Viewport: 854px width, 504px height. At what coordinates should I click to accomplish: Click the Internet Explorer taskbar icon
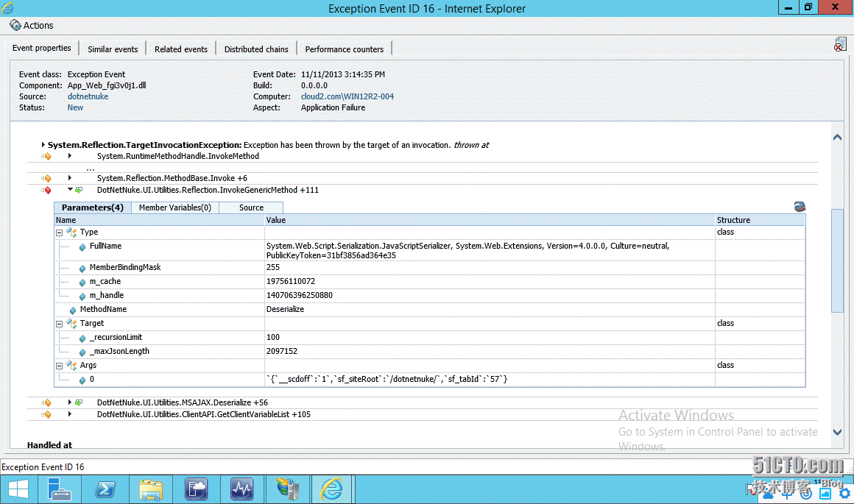tap(332, 489)
